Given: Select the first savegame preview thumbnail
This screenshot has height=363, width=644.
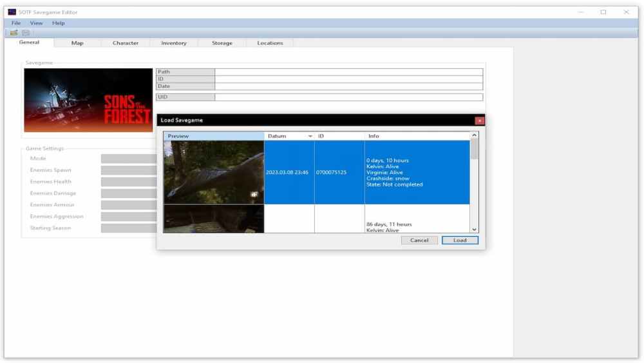Looking at the screenshot, I should pyautogui.click(x=214, y=173).
